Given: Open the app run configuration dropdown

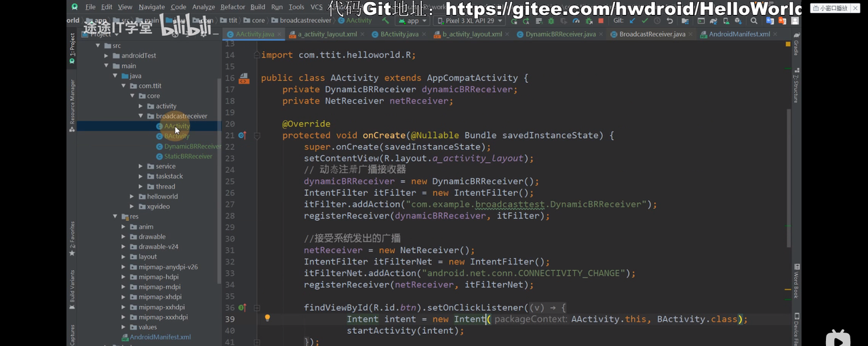Looking at the screenshot, I should 411,21.
